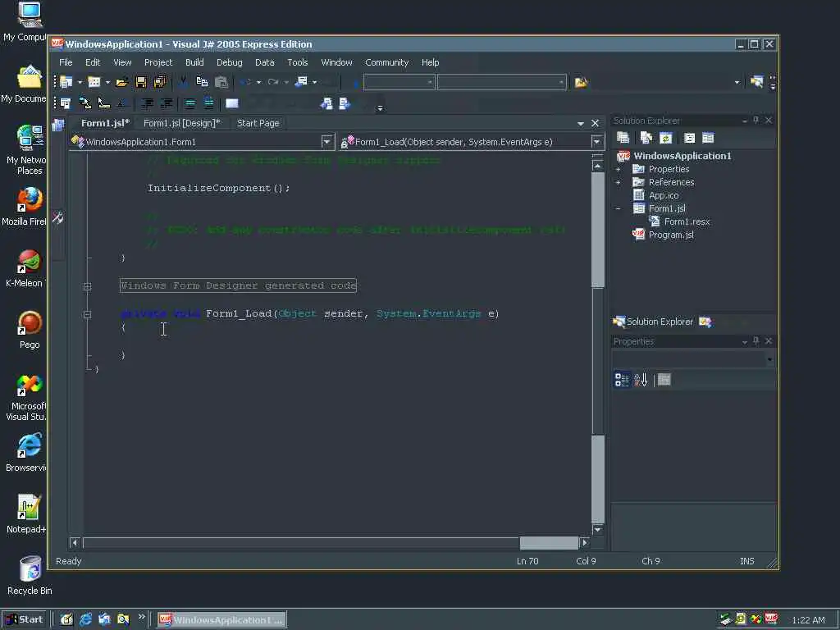Click the Paste clipboard icon
This screenshot has height=630, width=840.
pyautogui.click(x=221, y=82)
